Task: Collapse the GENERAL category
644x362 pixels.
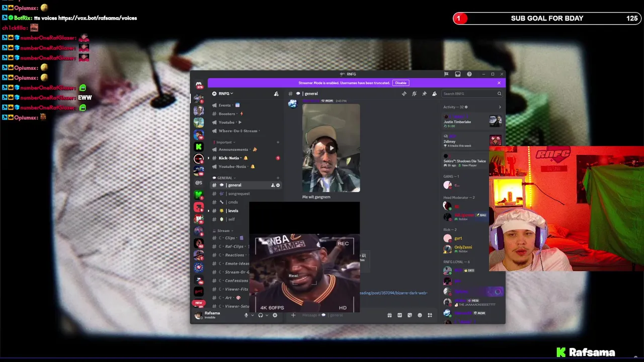Action: point(224,177)
